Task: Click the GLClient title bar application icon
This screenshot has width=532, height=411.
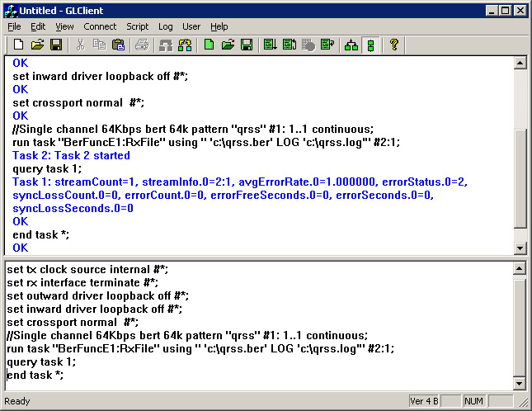Action: (11, 11)
